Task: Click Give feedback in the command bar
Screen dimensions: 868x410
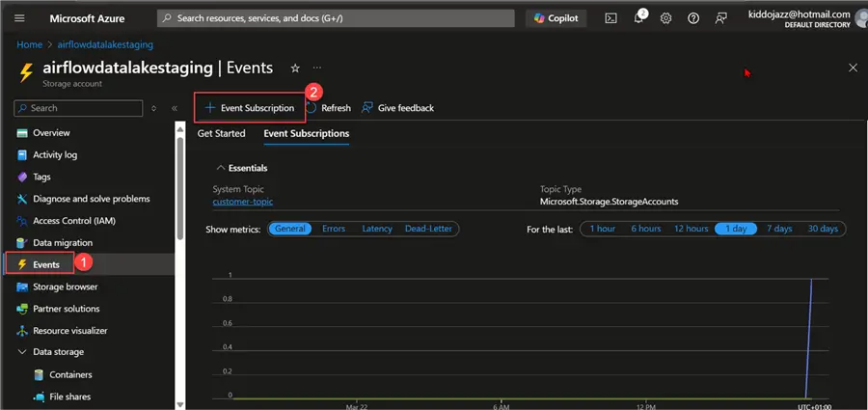Action: (x=397, y=108)
